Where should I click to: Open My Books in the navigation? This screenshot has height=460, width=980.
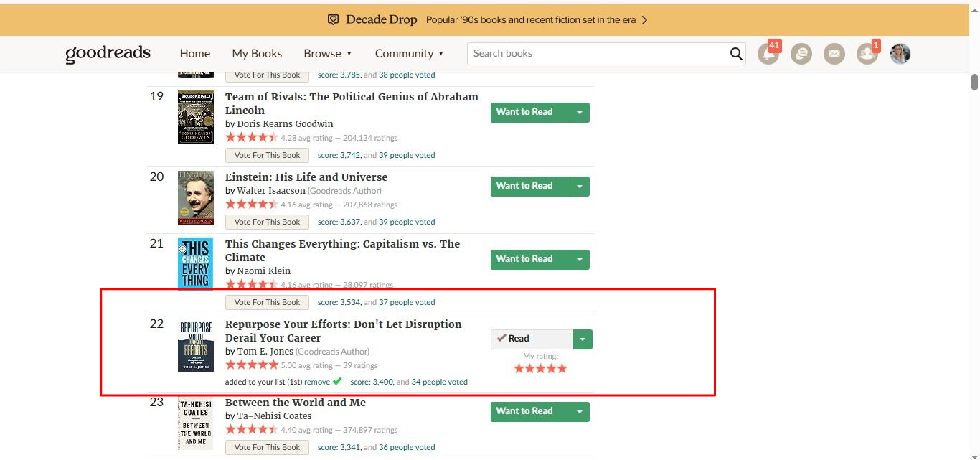coord(257,54)
